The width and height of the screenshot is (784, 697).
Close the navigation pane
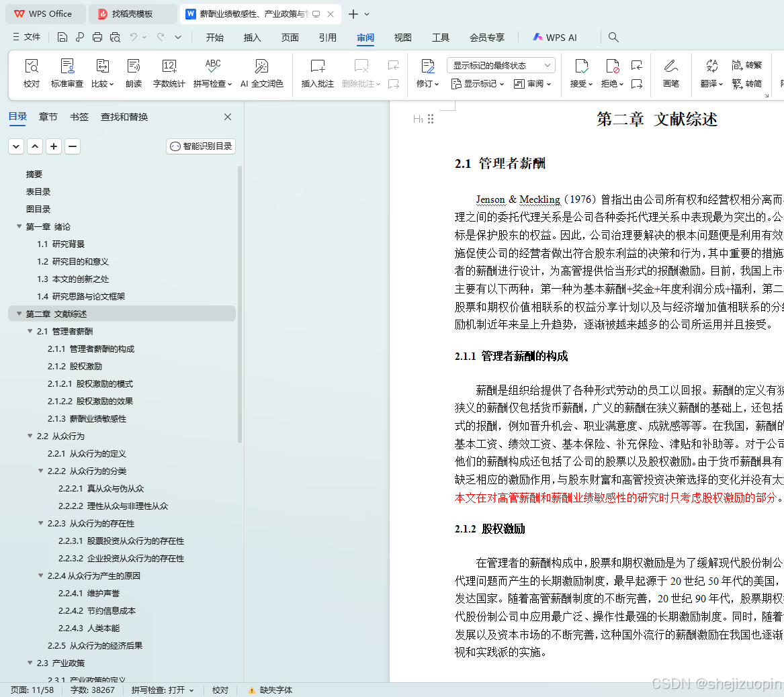(228, 117)
